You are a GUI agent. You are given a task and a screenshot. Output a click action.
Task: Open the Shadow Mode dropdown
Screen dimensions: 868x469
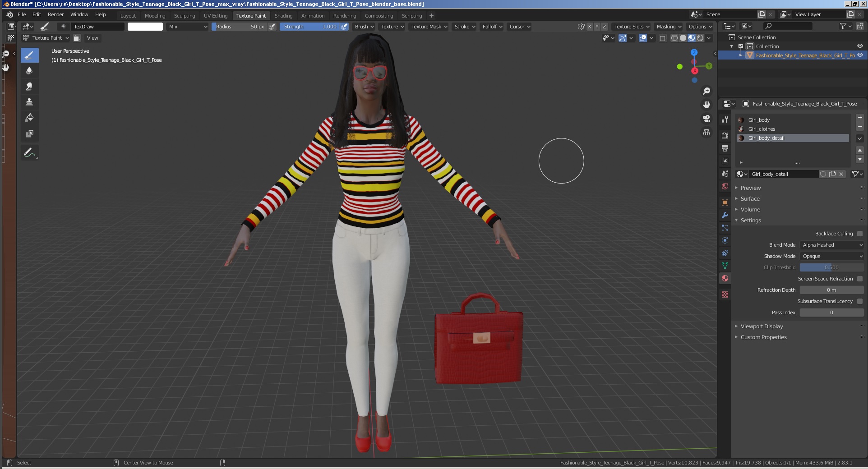(832, 256)
